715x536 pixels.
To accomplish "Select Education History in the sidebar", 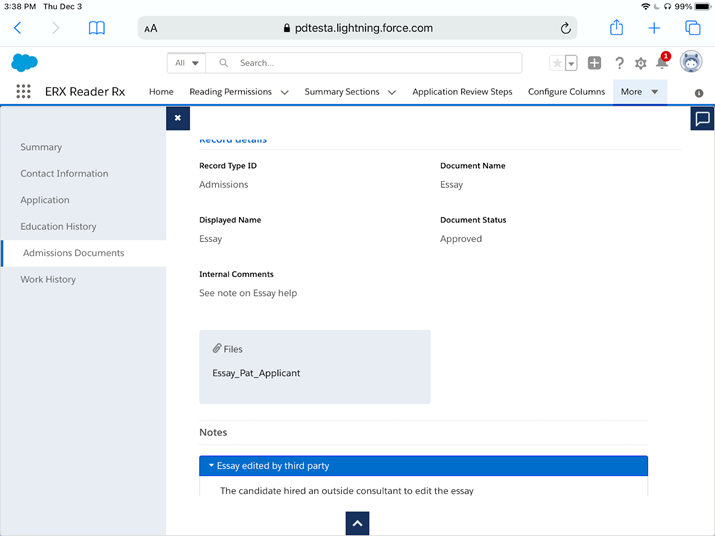I will click(x=58, y=226).
